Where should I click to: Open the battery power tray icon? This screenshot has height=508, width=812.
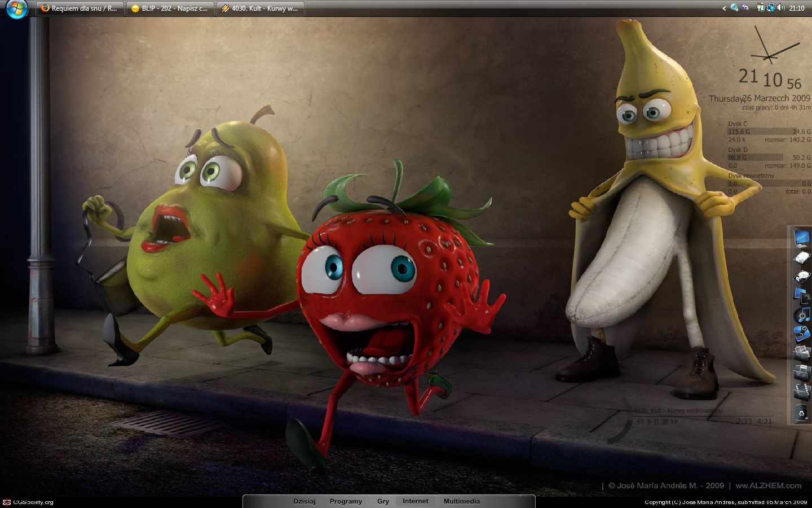point(761,7)
